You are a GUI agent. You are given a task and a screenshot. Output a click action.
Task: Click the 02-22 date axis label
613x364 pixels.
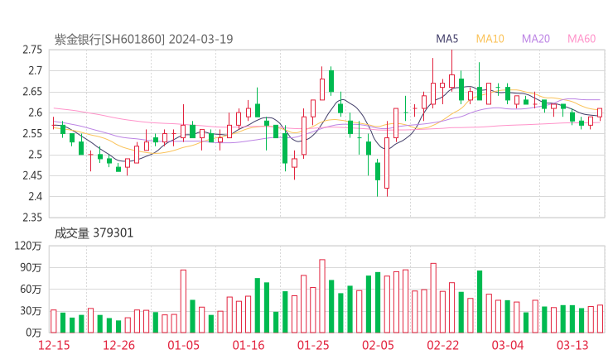[442, 345]
